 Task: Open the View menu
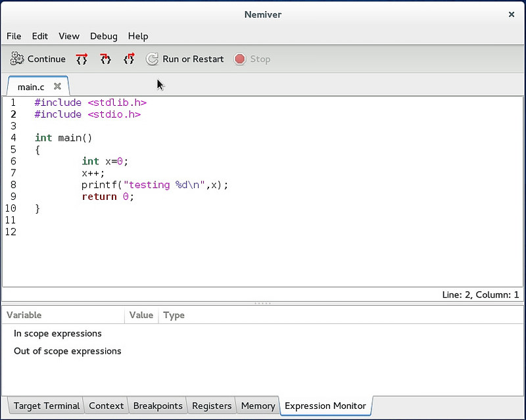(x=69, y=36)
